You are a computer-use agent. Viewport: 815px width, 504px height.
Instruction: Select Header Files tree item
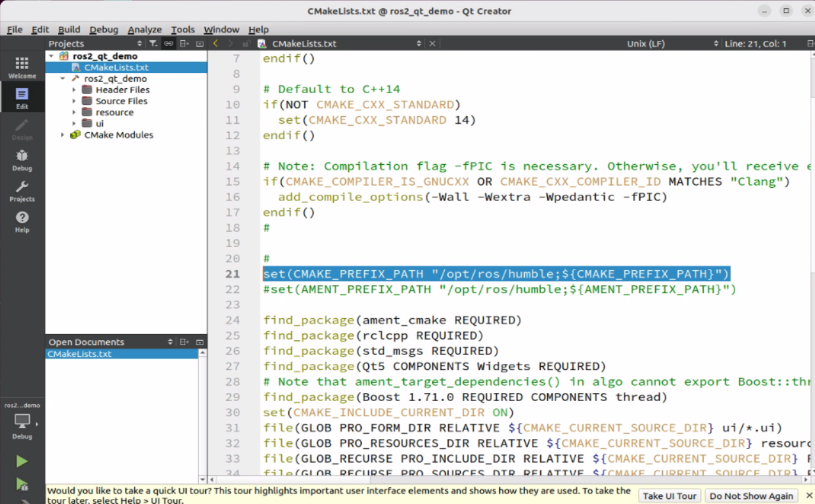pyautogui.click(x=122, y=90)
